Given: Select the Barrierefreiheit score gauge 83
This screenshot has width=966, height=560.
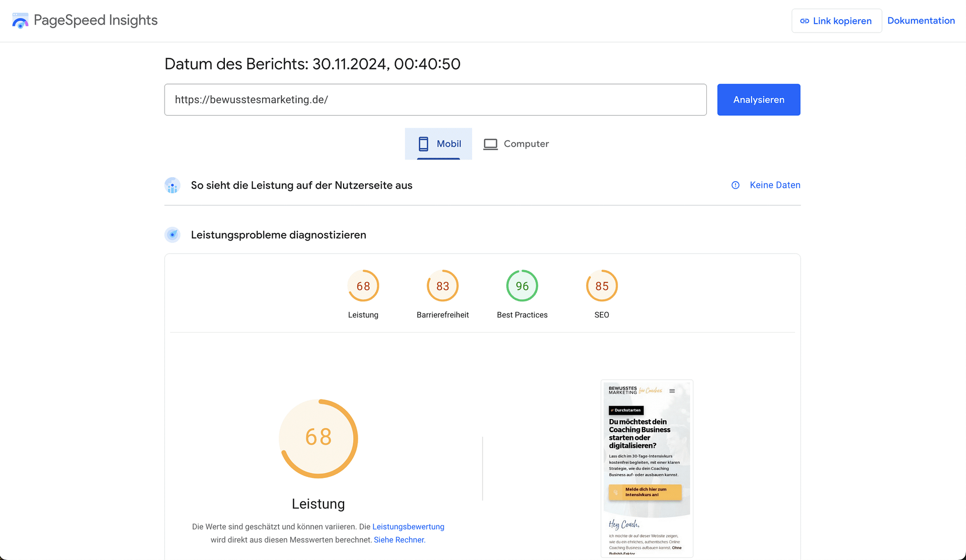Looking at the screenshot, I should pos(442,286).
